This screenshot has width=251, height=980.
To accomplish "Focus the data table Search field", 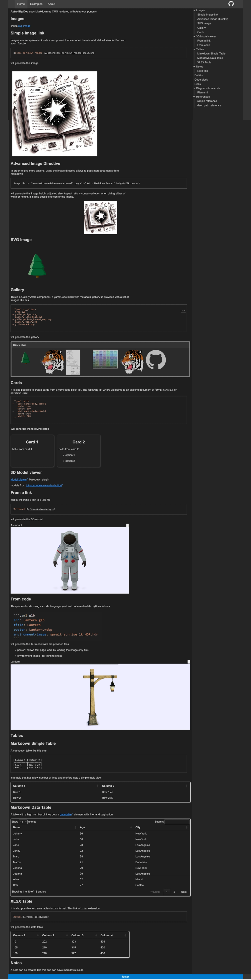I will pyautogui.click(x=176, y=821).
